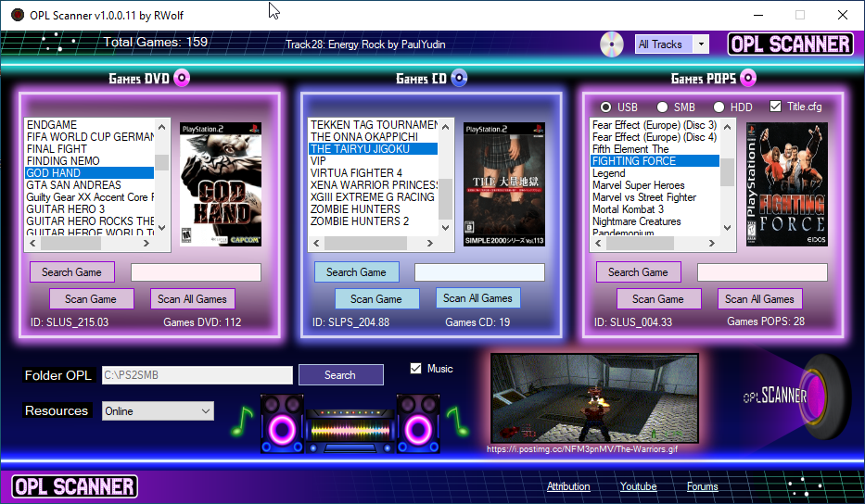
Task: Select the HDD radio button
Action: [x=719, y=107]
